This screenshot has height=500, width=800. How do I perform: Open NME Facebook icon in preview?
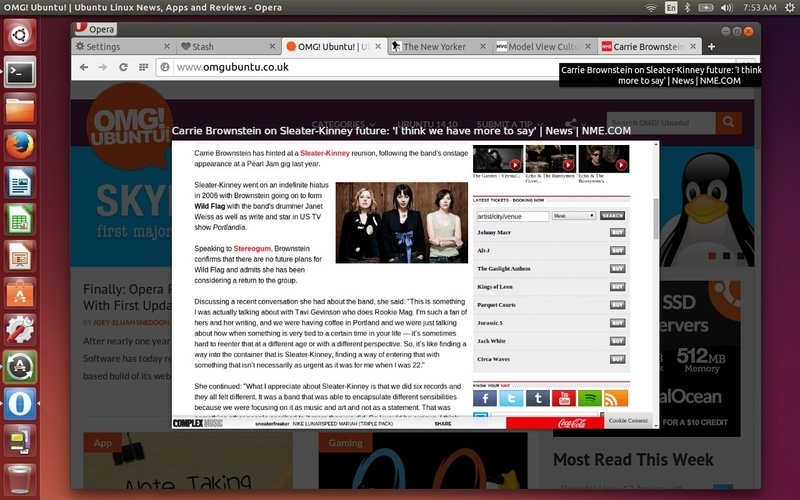pyautogui.click(x=485, y=398)
